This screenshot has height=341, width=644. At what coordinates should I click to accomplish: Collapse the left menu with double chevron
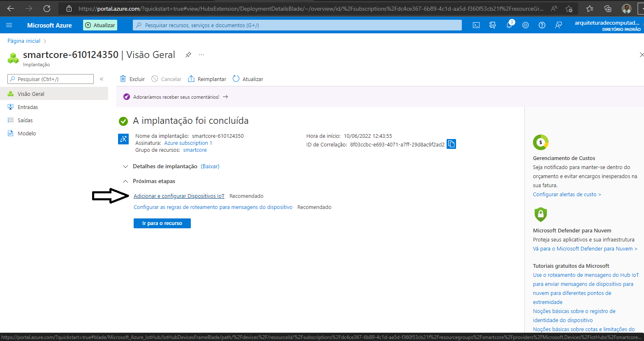coord(102,79)
